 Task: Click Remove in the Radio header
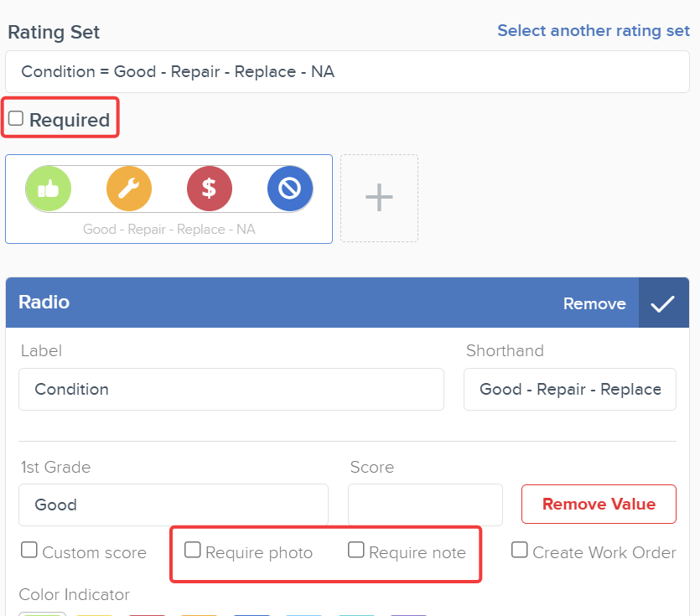[x=594, y=303]
